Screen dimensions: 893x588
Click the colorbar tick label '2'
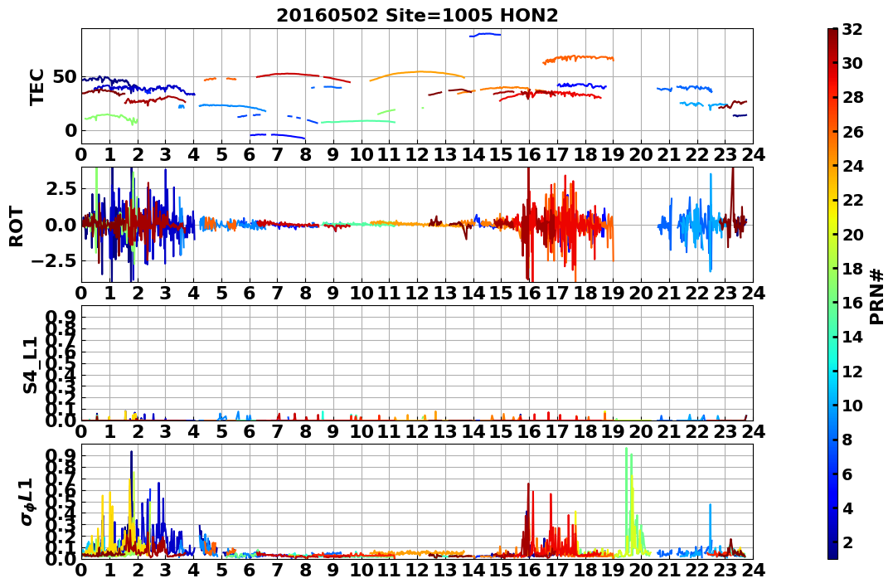coord(847,542)
